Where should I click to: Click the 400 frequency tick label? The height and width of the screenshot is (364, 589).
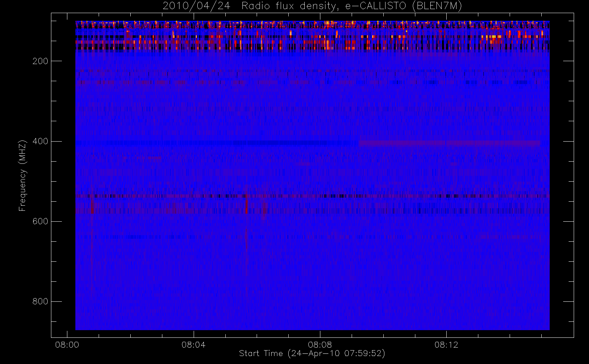pyautogui.click(x=40, y=141)
